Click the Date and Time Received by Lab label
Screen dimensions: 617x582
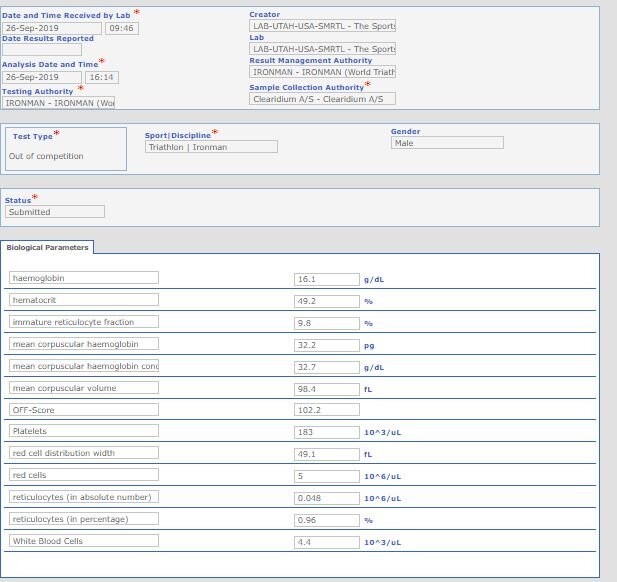point(66,16)
